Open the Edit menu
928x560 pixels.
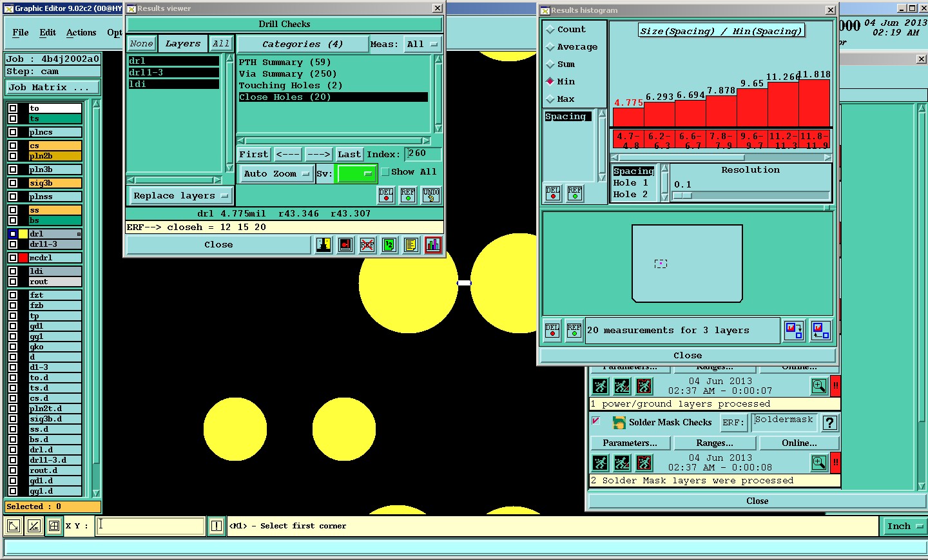(48, 33)
